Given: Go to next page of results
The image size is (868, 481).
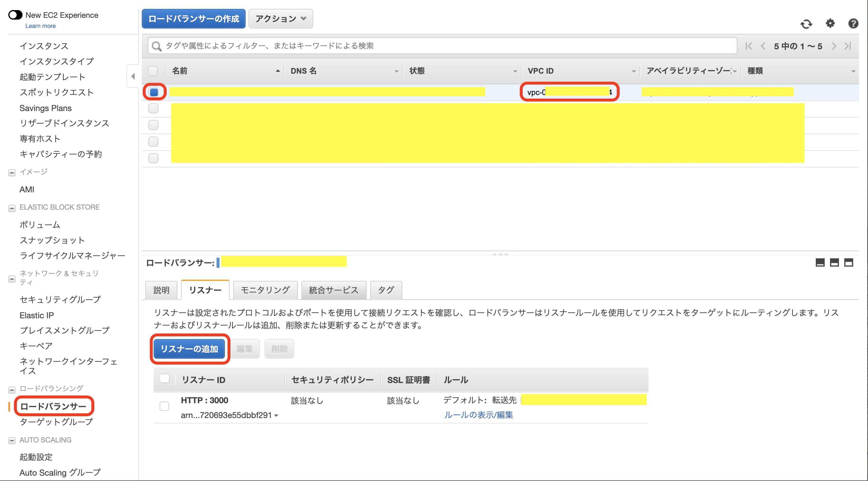Looking at the screenshot, I should [x=834, y=46].
